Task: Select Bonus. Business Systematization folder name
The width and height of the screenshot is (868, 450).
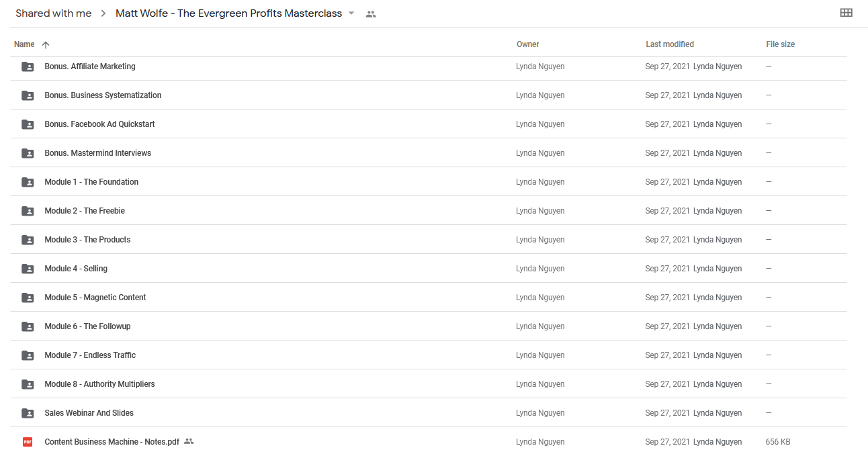Action: coord(103,95)
